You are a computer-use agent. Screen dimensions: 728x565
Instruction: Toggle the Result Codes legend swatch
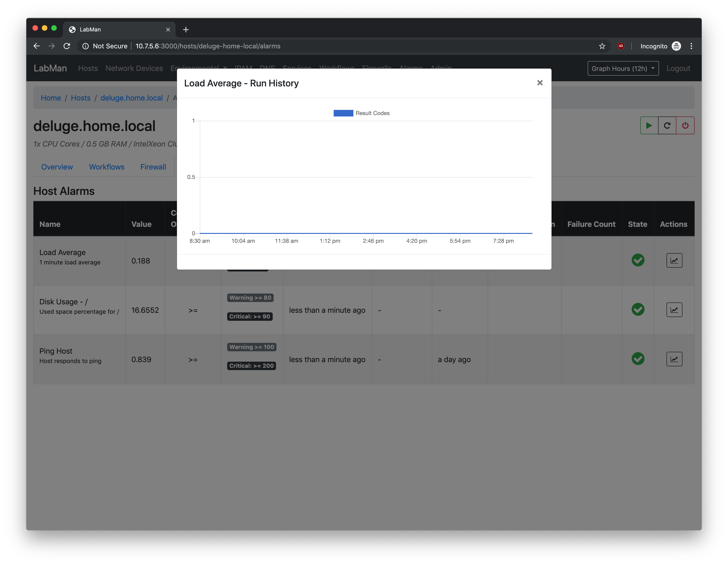(343, 113)
